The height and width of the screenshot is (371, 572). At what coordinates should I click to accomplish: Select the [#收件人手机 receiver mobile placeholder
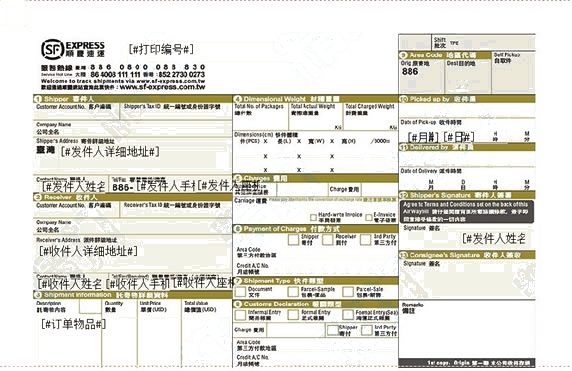pyautogui.click(x=138, y=283)
